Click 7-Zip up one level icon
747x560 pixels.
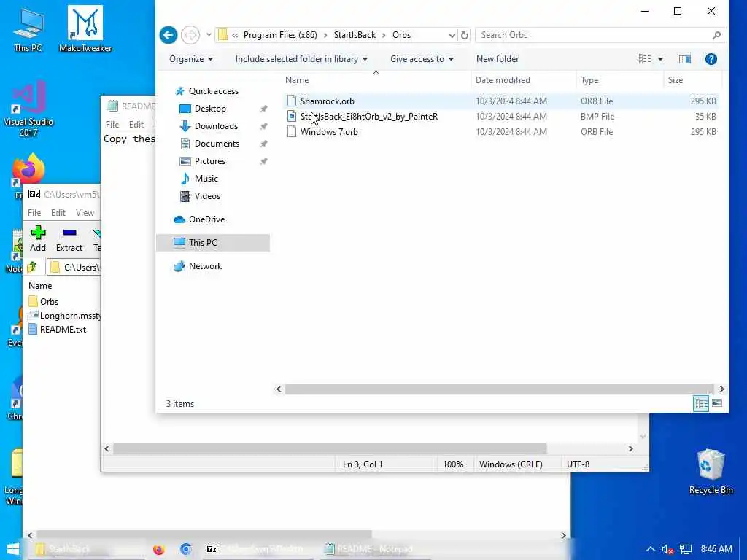(x=32, y=267)
